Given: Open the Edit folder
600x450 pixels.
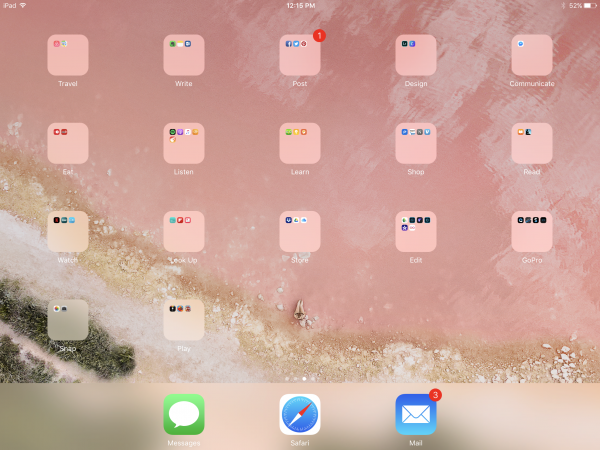Looking at the screenshot, I should coord(416,232).
